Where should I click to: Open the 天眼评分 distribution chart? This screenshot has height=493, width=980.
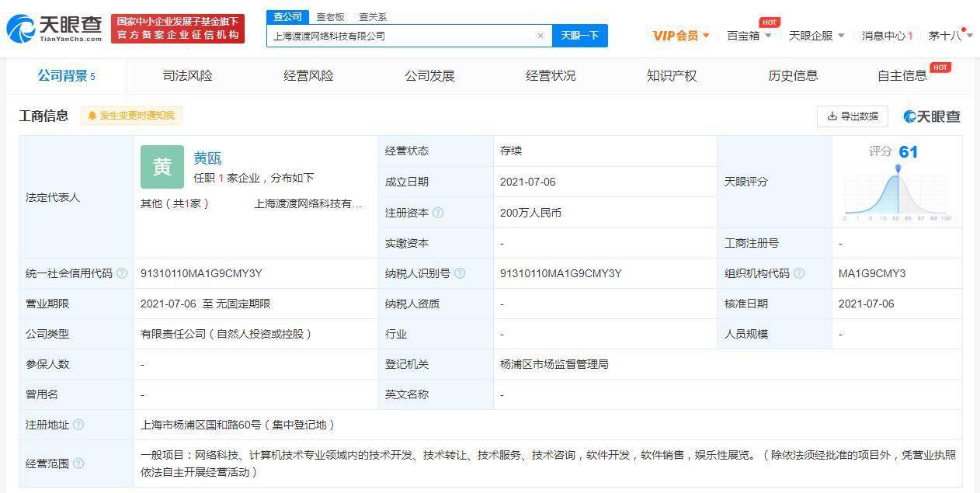click(x=897, y=193)
